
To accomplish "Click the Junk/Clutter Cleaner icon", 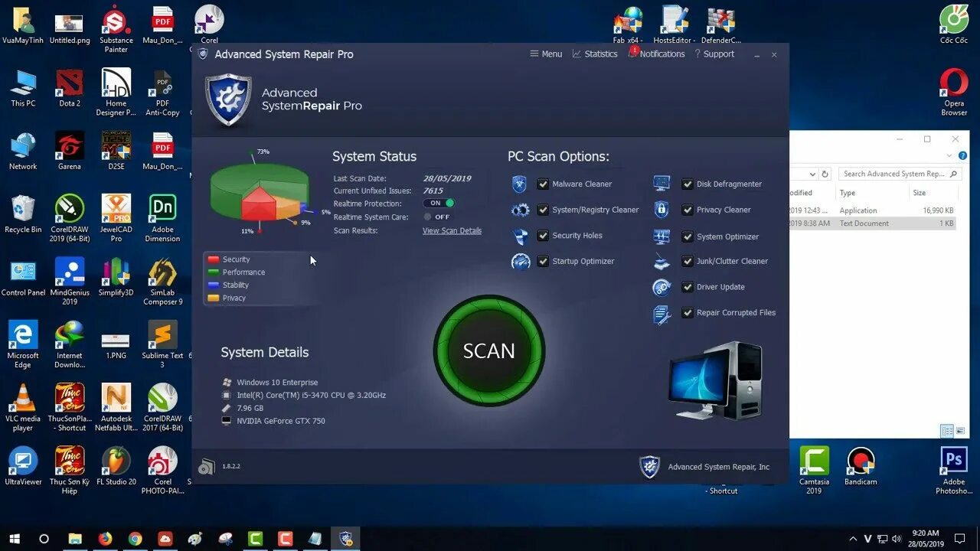I will 662,262.
